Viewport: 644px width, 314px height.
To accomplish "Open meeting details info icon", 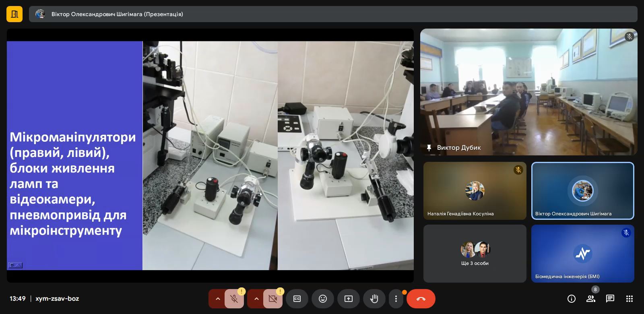I will [x=572, y=299].
